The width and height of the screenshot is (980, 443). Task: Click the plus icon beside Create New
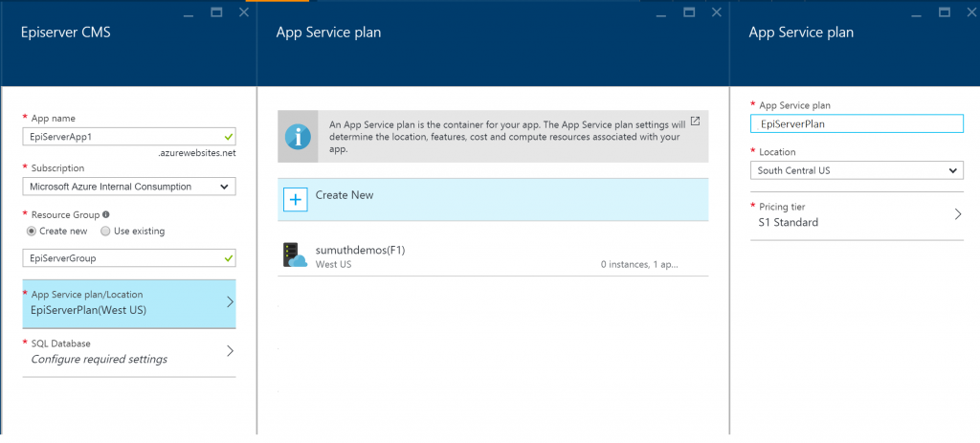[x=296, y=199]
